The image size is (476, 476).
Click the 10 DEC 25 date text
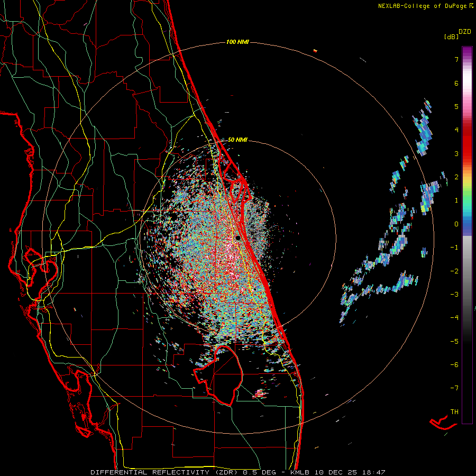point(337,472)
